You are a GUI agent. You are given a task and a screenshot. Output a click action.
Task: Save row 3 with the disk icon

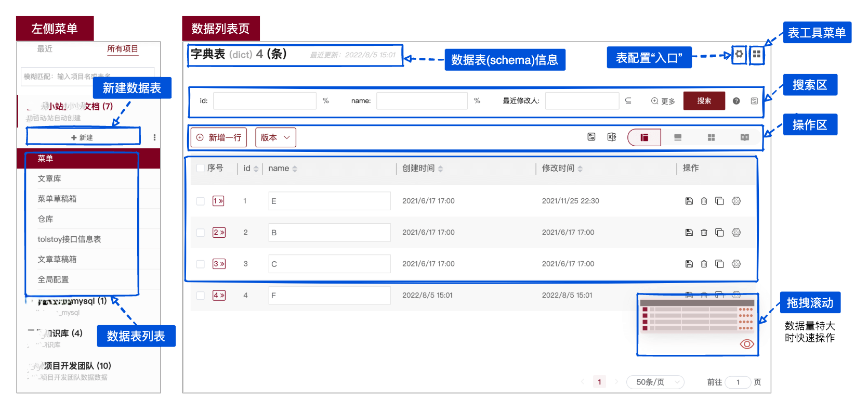(x=689, y=264)
